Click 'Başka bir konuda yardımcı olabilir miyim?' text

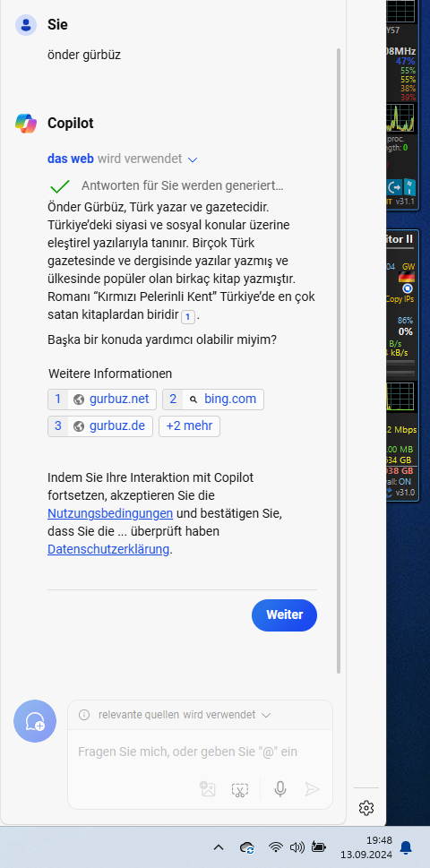pyautogui.click(x=162, y=339)
